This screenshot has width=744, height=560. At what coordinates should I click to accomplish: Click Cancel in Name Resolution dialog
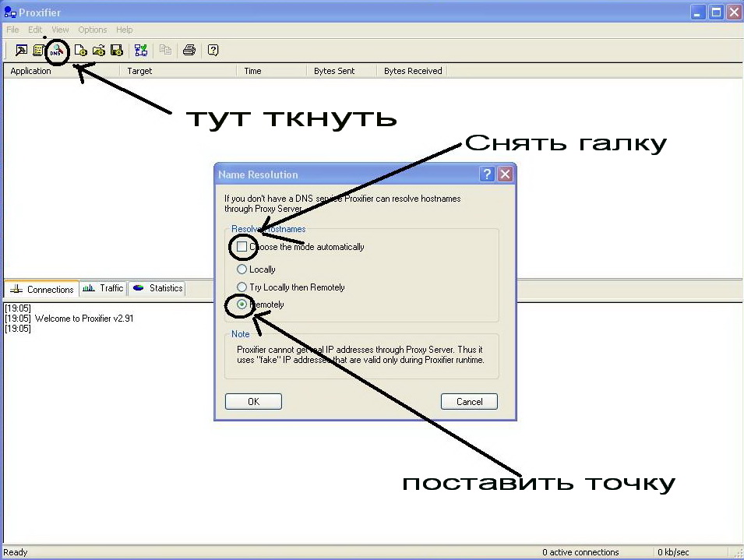[x=469, y=401]
